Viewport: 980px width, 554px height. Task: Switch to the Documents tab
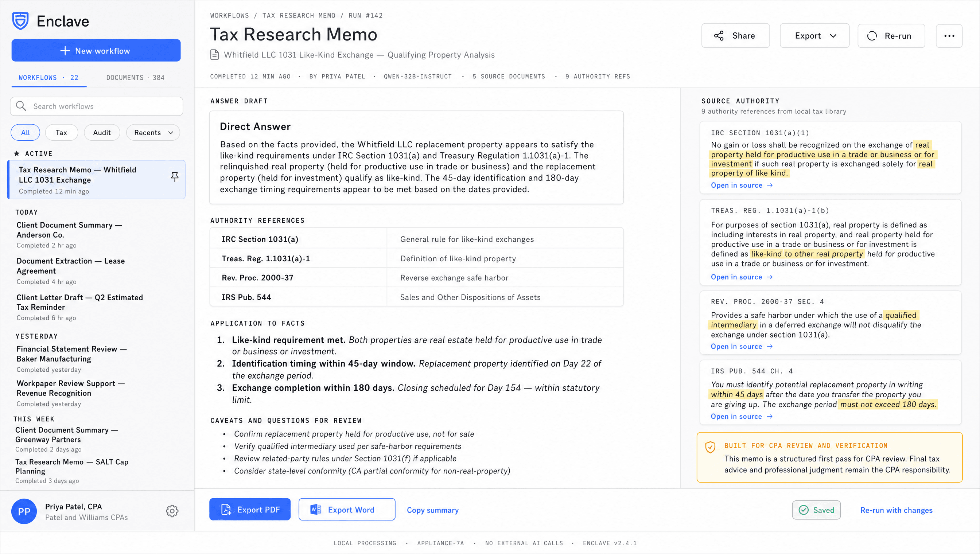(x=135, y=78)
